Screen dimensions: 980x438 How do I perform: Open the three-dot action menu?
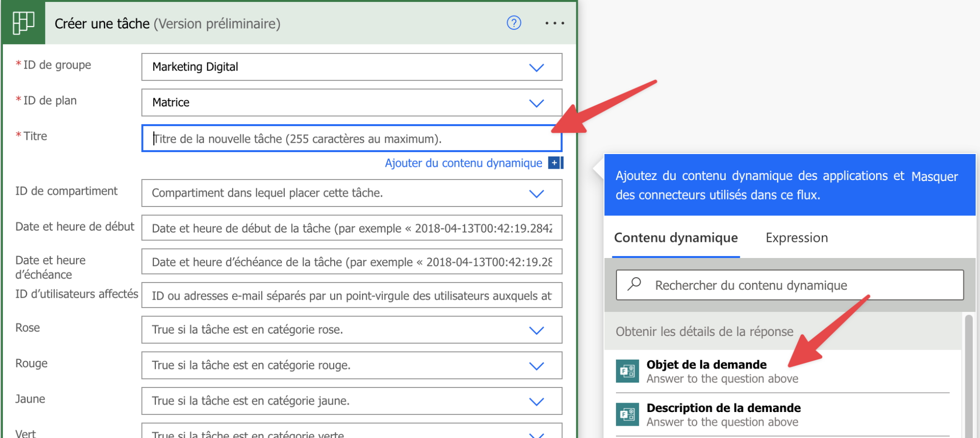coord(555,23)
